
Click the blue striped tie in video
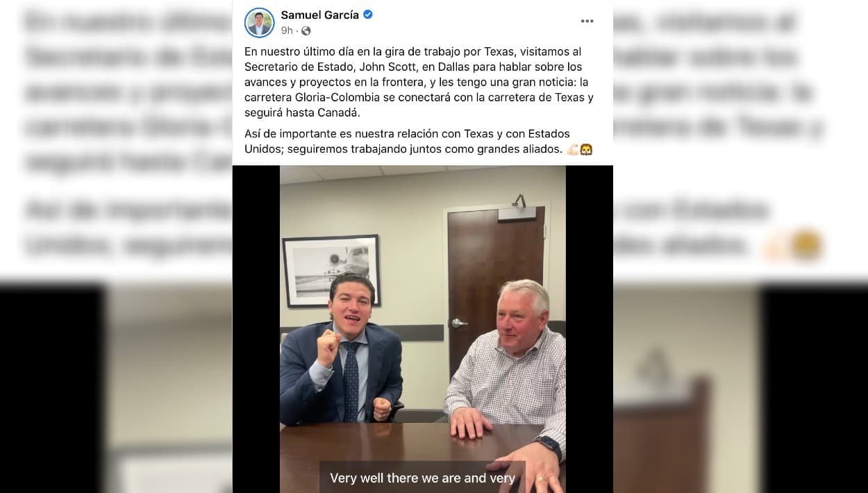tap(351, 381)
